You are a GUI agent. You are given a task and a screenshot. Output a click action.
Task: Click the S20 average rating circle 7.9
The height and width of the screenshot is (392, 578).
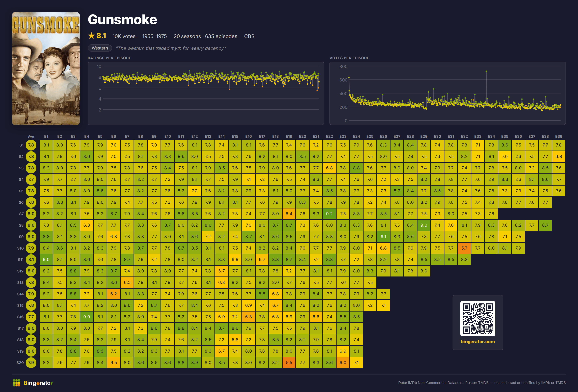click(x=31, y=363)
